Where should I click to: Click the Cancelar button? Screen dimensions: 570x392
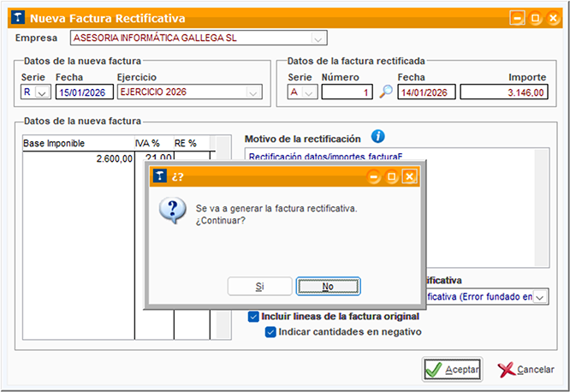pyautogui.click(x=526, y=370)
